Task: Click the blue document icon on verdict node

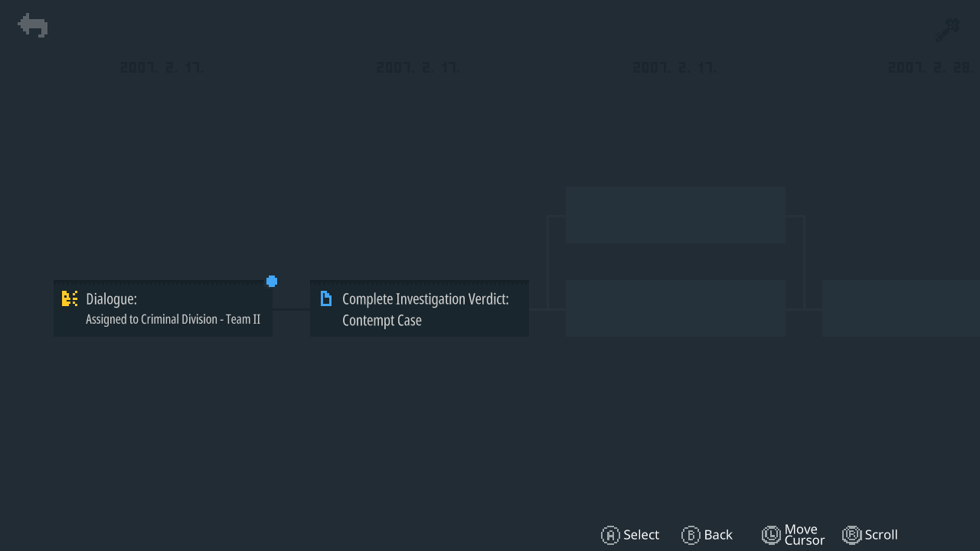Action: [x=326, y=298]
